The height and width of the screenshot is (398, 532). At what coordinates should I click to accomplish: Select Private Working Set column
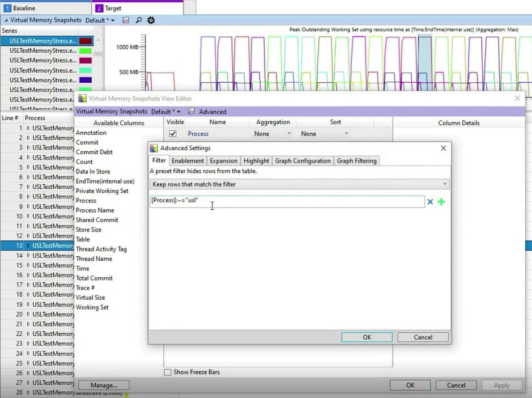[102, 191]
